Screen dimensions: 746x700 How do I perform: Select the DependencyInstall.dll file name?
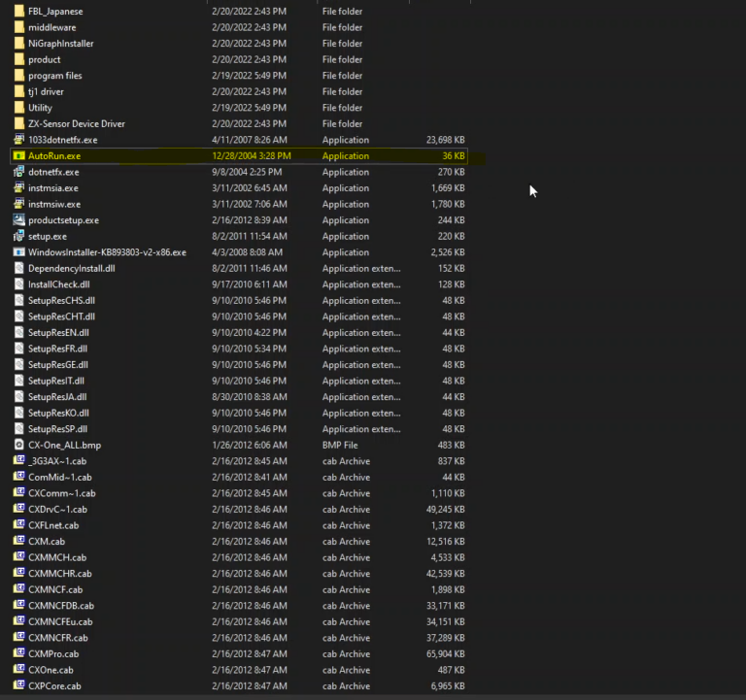72,269
